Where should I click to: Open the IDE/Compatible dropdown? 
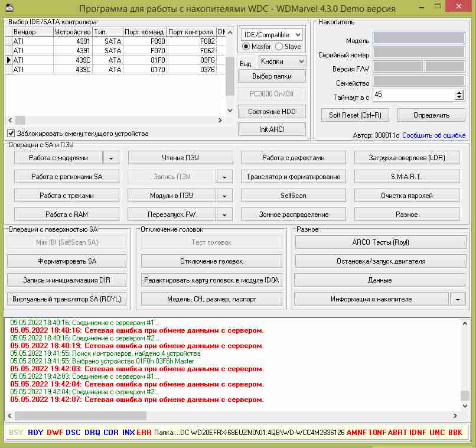pos(272,35)
